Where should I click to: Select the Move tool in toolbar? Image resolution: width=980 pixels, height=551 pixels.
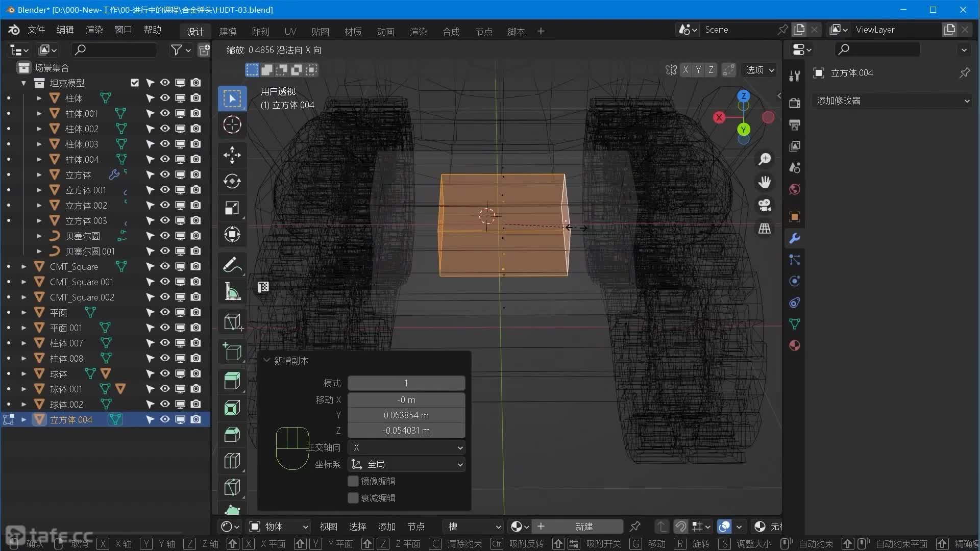click(x=232, y=155)
